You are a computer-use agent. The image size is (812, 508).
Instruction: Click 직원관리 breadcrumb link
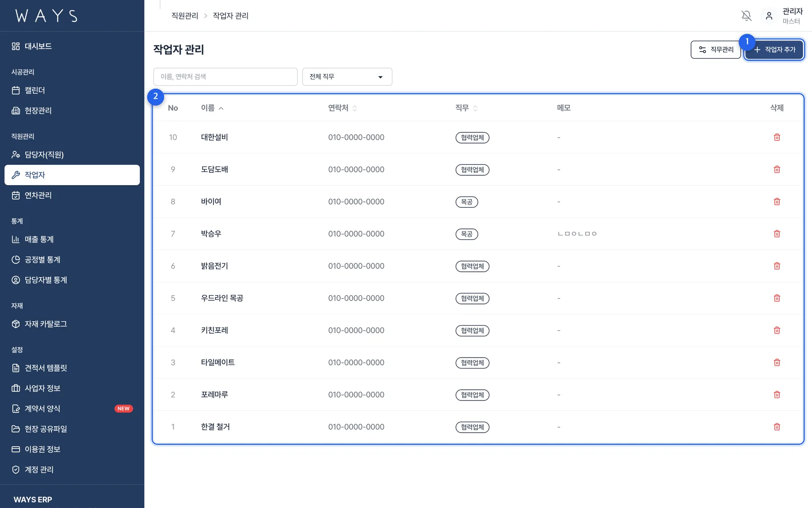click(x=185, y=16)
